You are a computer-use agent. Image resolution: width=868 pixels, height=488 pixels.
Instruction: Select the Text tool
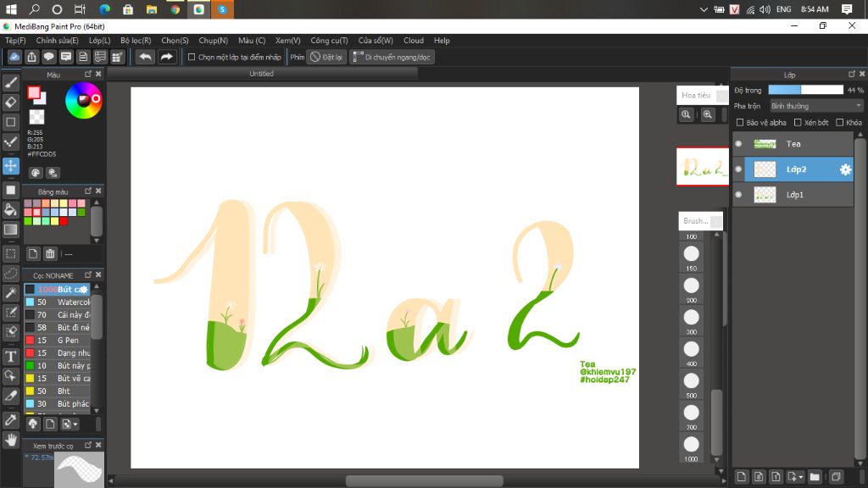[10, 356]
